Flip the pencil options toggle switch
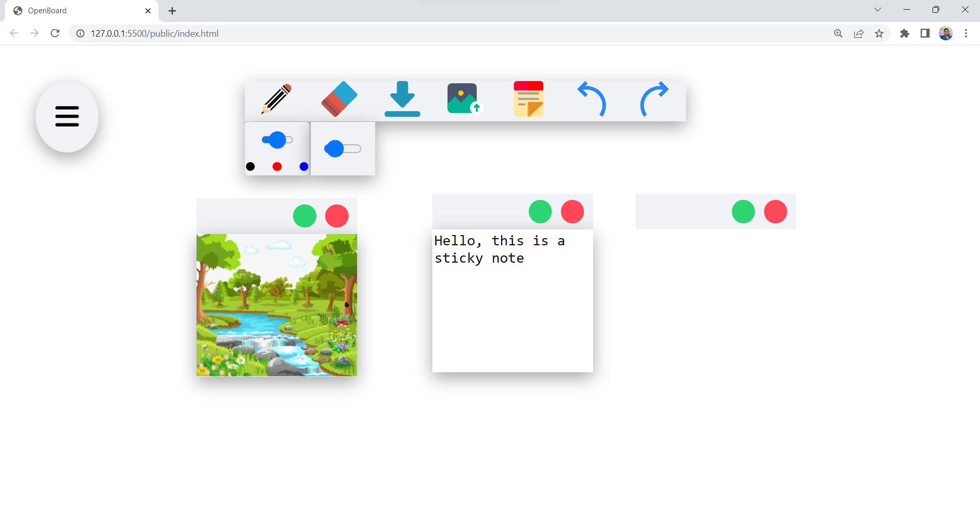This screenshot has width=980, height=514. [277, 139]
